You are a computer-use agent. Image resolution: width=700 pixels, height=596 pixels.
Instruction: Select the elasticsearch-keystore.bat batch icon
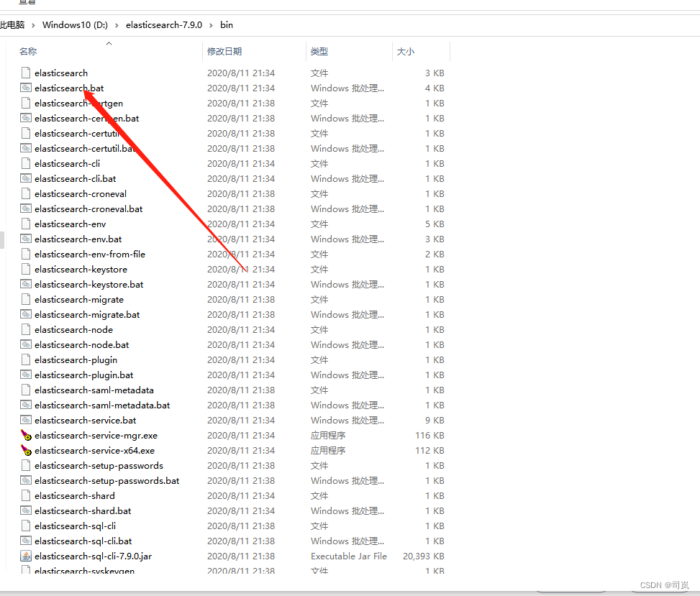[x=26, y=284]
